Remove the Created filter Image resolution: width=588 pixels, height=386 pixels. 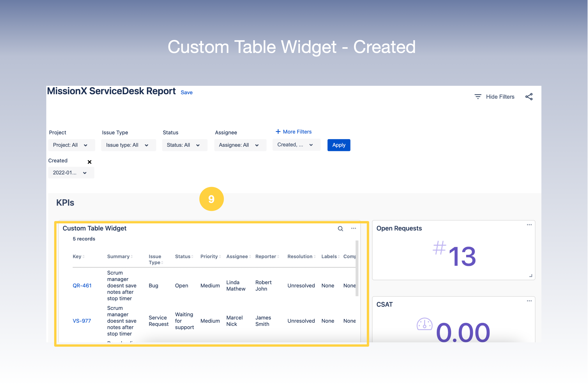[x=89, y=162]
